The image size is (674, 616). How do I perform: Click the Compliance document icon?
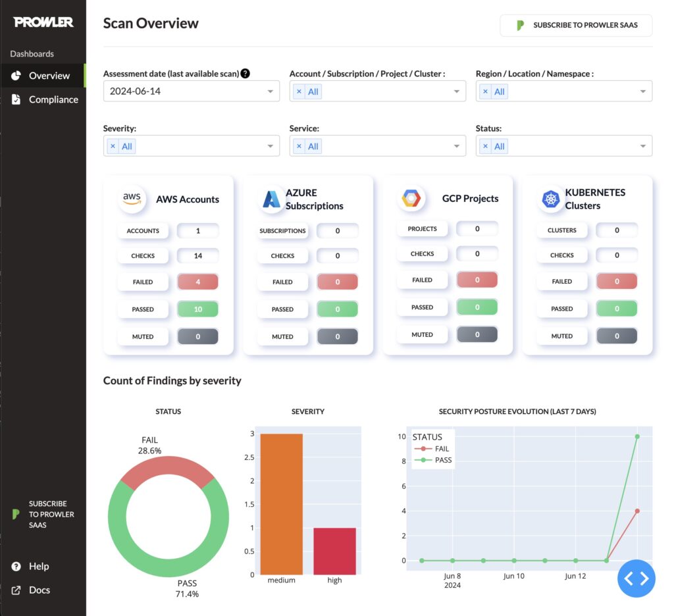(x=16, y=99)
